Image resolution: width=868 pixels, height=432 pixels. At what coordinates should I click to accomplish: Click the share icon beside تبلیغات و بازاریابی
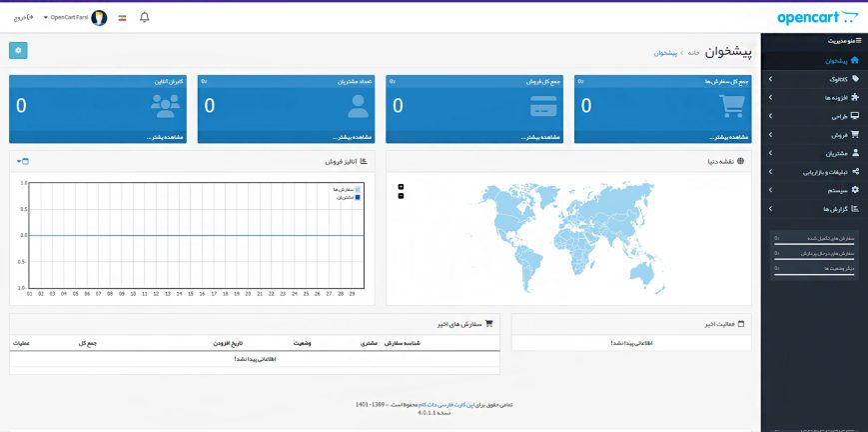coord(855,171)
